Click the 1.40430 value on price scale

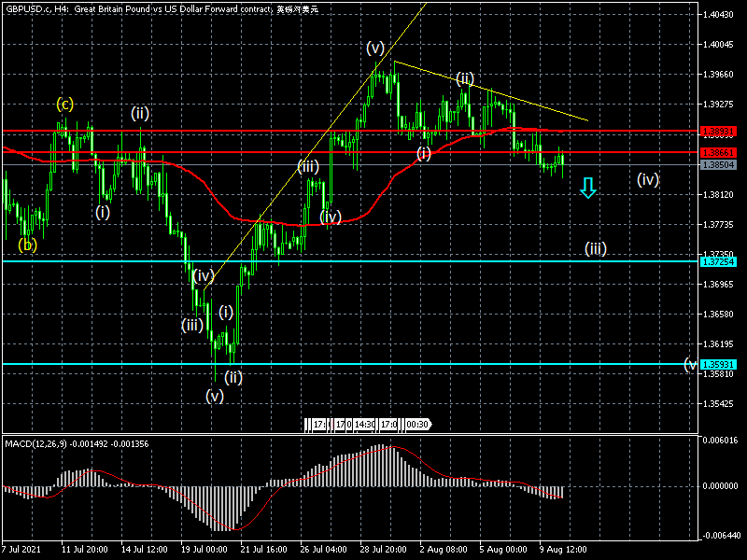(x=717, y=14)
